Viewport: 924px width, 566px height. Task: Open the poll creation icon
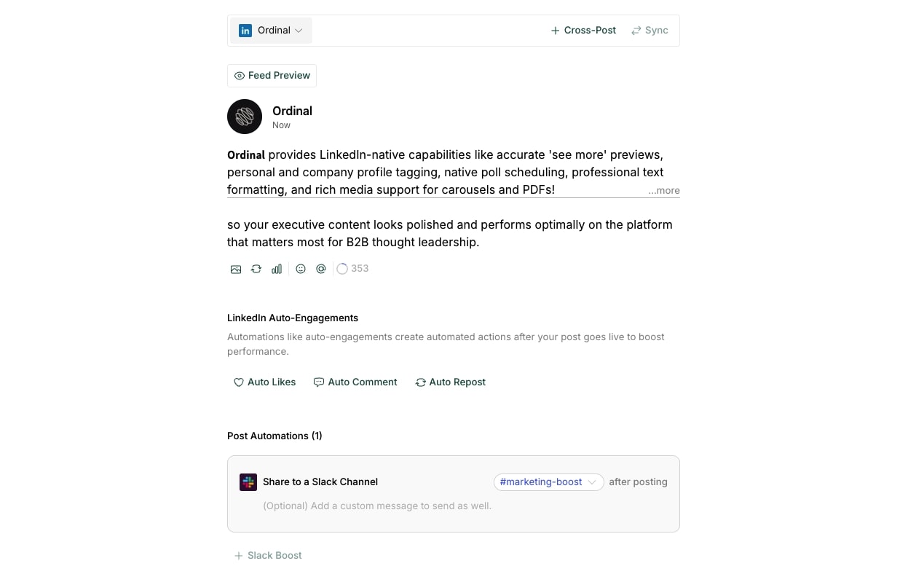276,268
